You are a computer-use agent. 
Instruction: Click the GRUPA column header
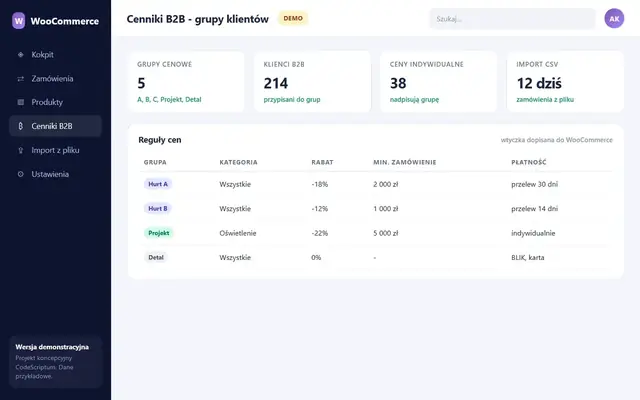[x=155, y=162]
